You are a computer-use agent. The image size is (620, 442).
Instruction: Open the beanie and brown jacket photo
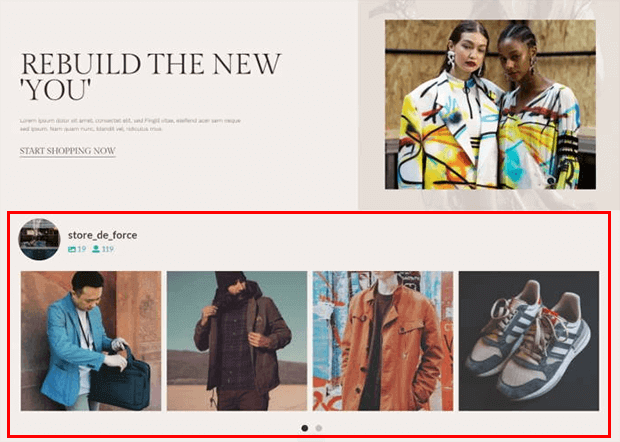click(237, 341)
